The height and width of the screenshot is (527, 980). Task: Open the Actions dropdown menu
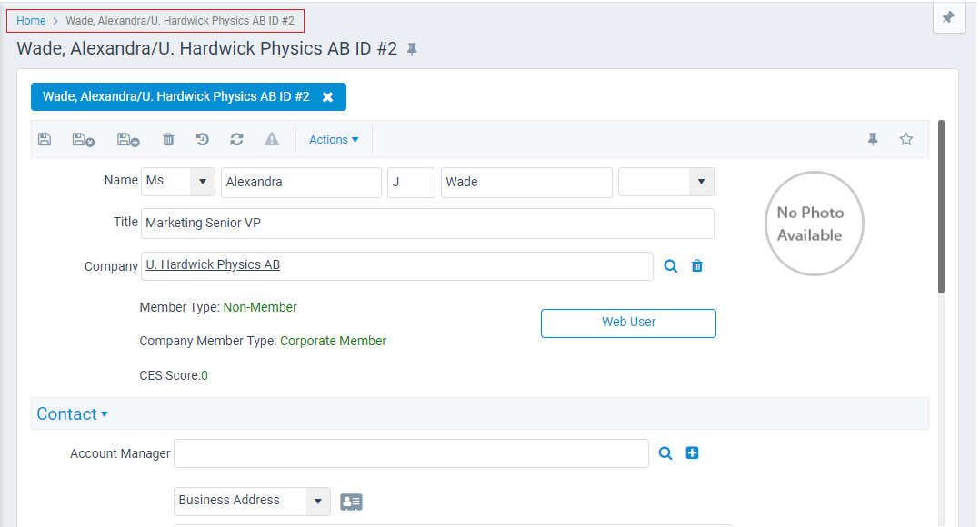click(333, 139)
